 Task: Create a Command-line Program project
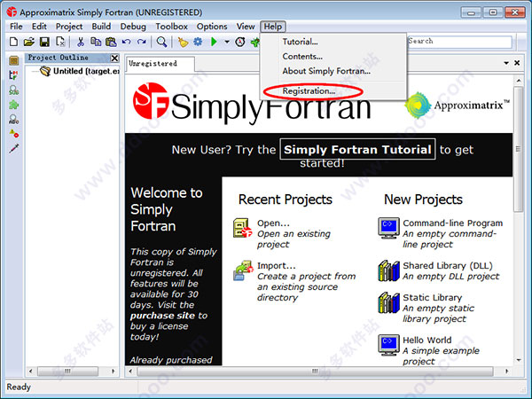[x=452, y=223]
